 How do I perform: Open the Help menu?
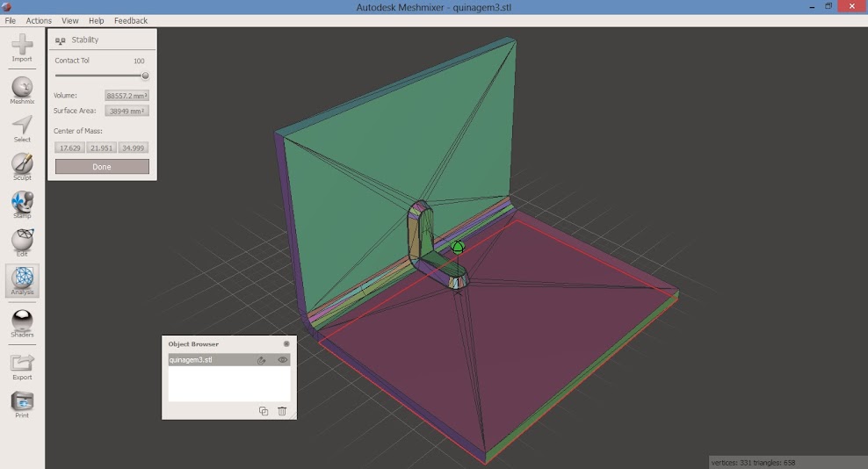(97, 20)
